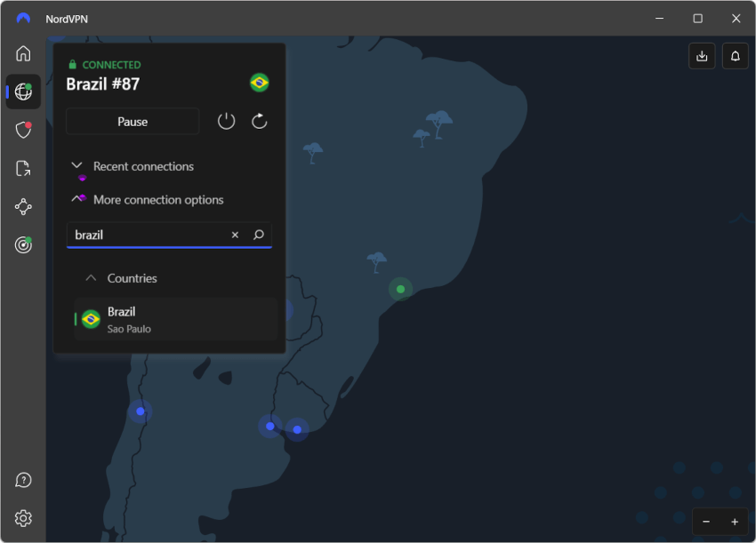This screenshot has height=543, width=756.
Task: Select the blue map pin in Chile
Action: tap(141, 411)
